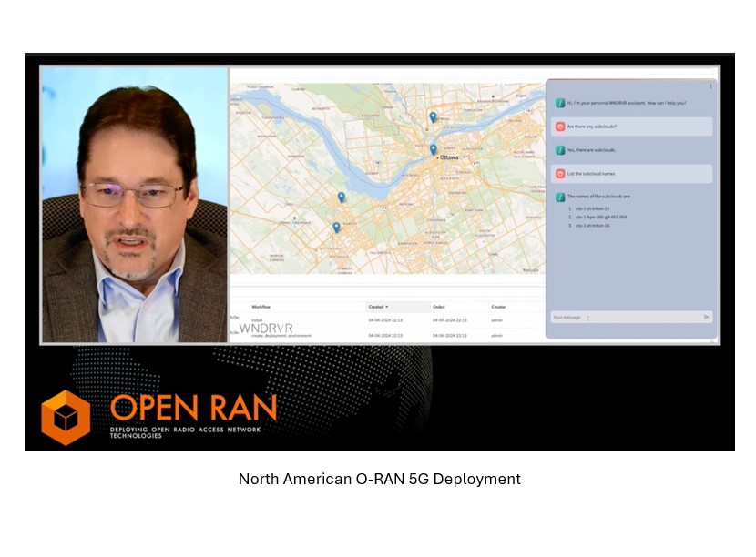The image size is (756, 557).
Task: Click 'admin' in the install row
Action: tap(496, 320)
